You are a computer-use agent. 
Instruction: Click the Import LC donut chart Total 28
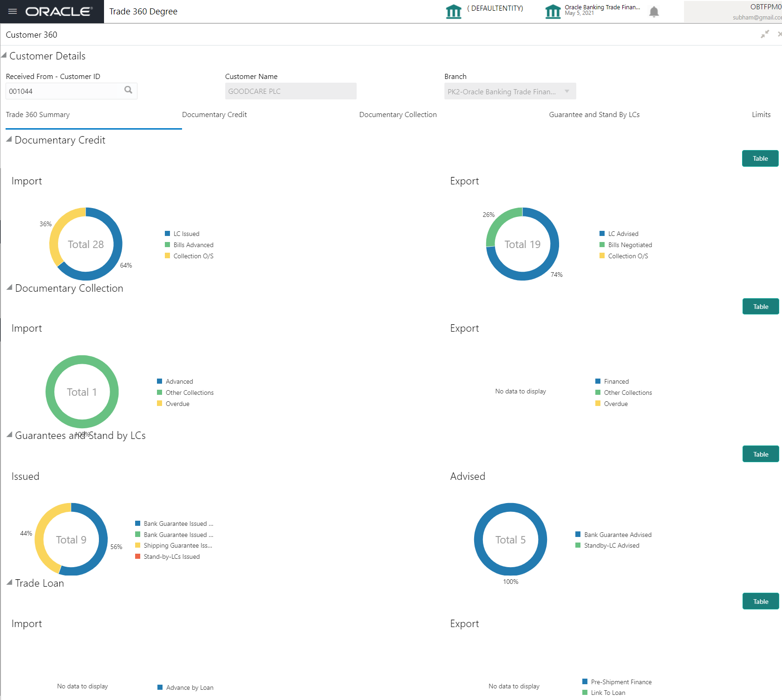pyautogui.click(x=86, y=244)
